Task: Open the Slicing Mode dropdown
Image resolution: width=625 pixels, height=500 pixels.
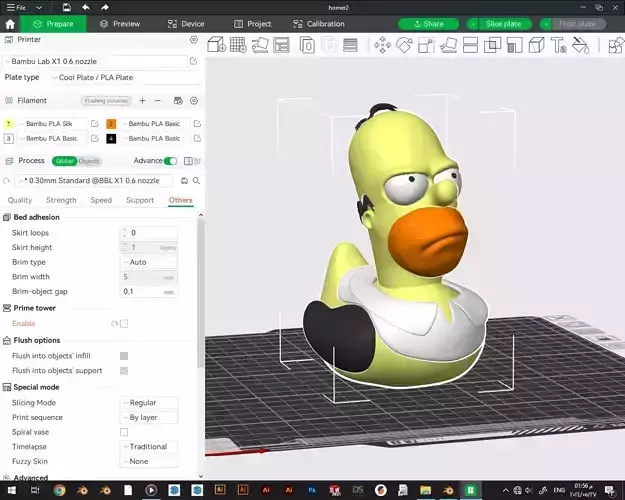Action: coord(149,403)
